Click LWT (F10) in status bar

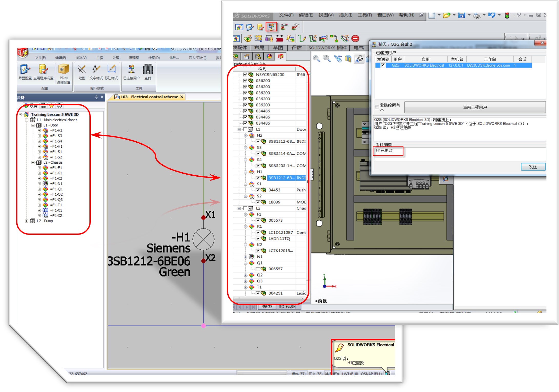350,374
